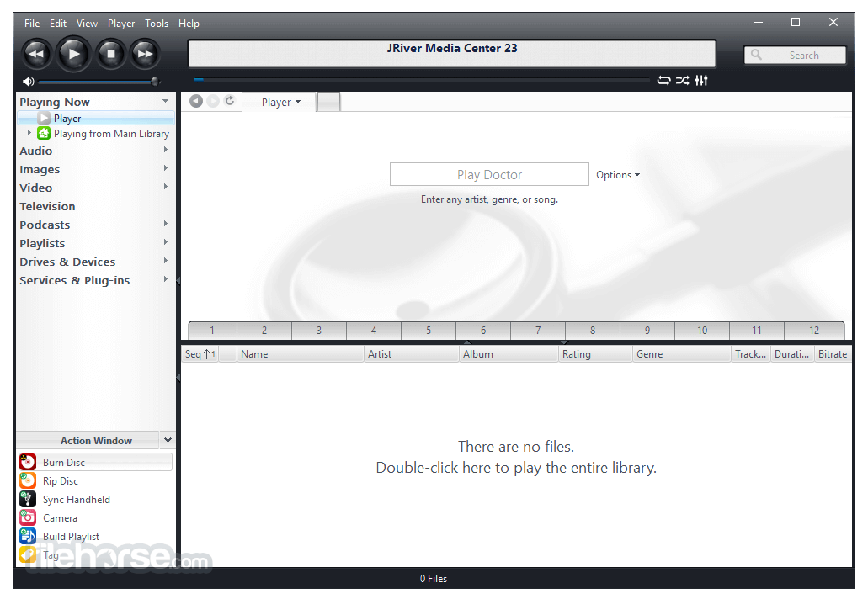Open the View menu
This screenshot has height=599, width=868.
87,24
